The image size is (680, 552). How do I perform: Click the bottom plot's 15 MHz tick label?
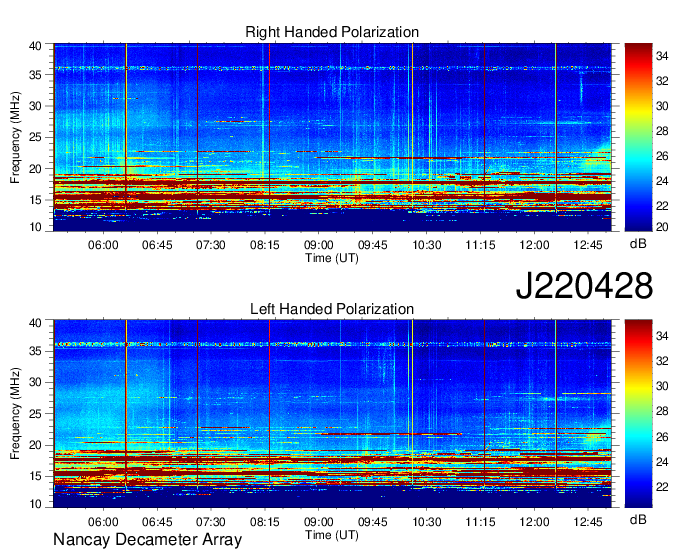tap(35, 476)
